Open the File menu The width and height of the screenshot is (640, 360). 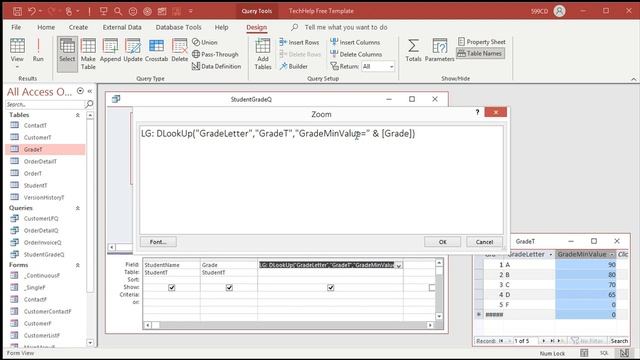[x=16, y=27]
